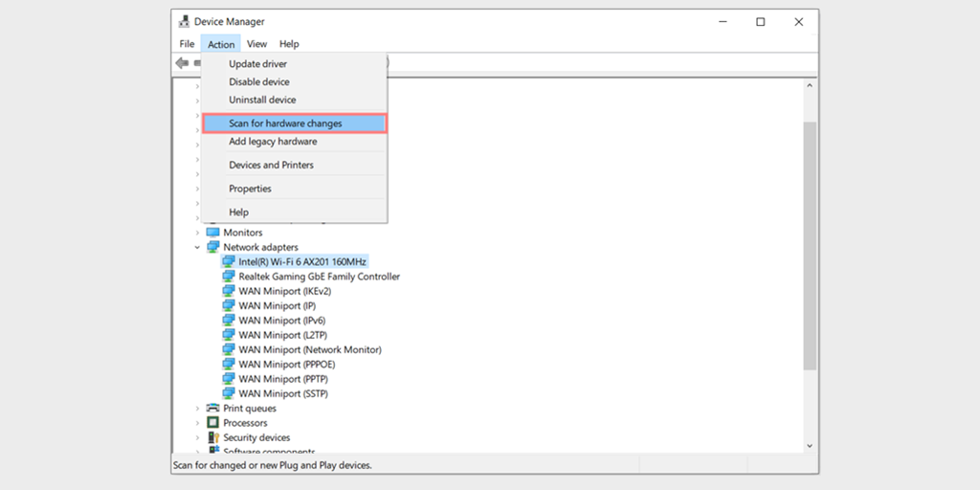Expand the Processors tree node
980x490 pixels.
[x=197, y=423]
